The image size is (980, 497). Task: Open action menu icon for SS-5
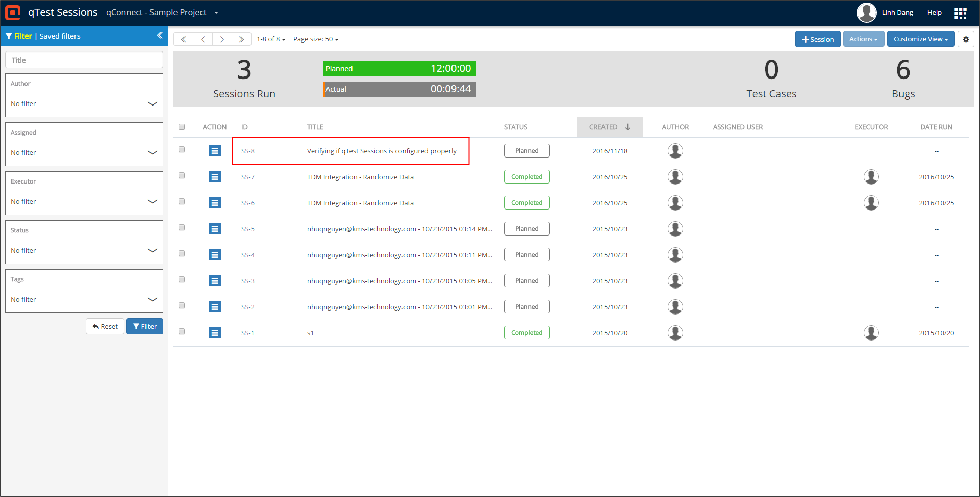point(215,229)
